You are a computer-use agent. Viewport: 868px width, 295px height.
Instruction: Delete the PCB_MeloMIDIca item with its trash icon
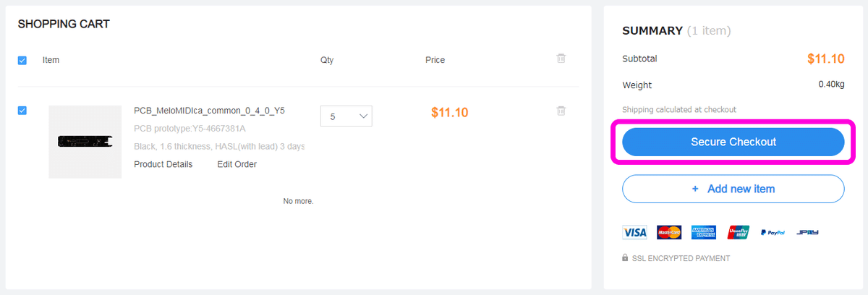tap(561, 111)
